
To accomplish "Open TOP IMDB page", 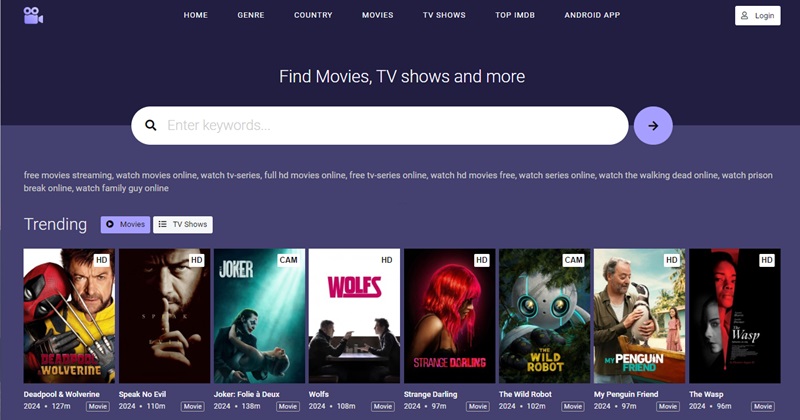I will (x=515, y=15).
